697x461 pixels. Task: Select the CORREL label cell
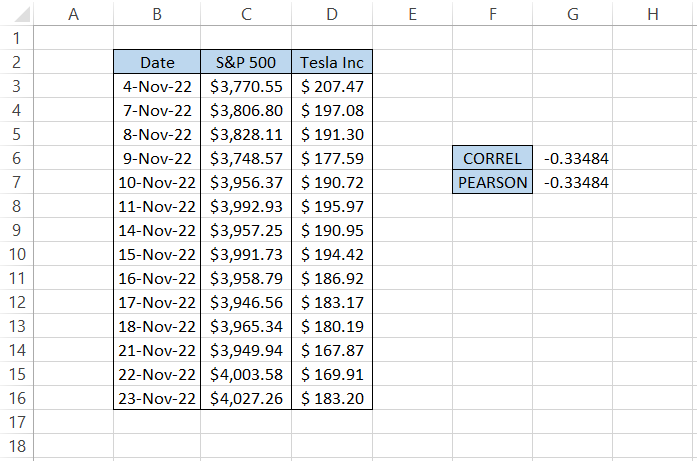492,158
